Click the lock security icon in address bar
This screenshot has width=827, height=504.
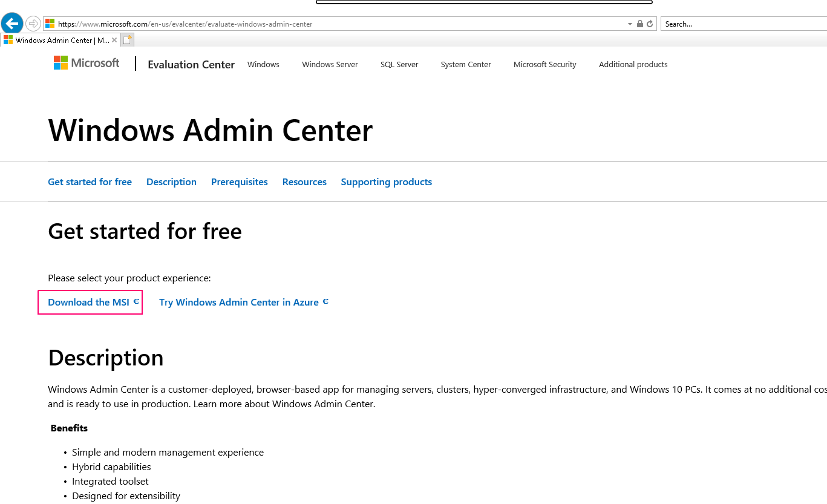[x=640, y=24]
